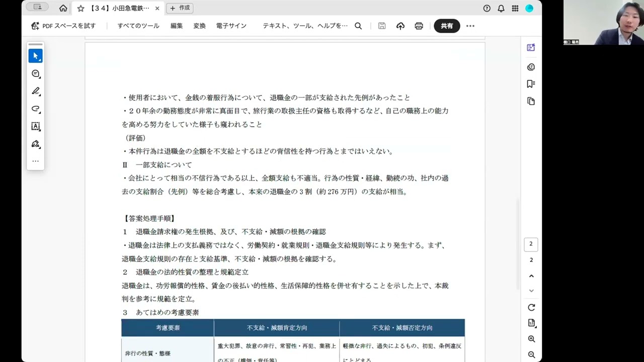The image size is (644, 362).
Task: Click the 不支給・減額否定方向 header cell
Action: (x=402, y=328)
